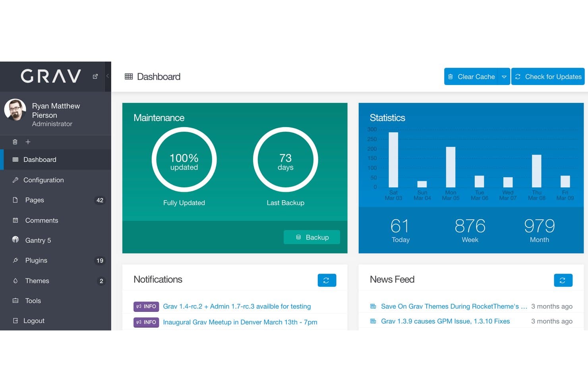This screenshot has width=588, height=392.
Task: Click the Pages count badge showing 42
Action: click(100, 200)
